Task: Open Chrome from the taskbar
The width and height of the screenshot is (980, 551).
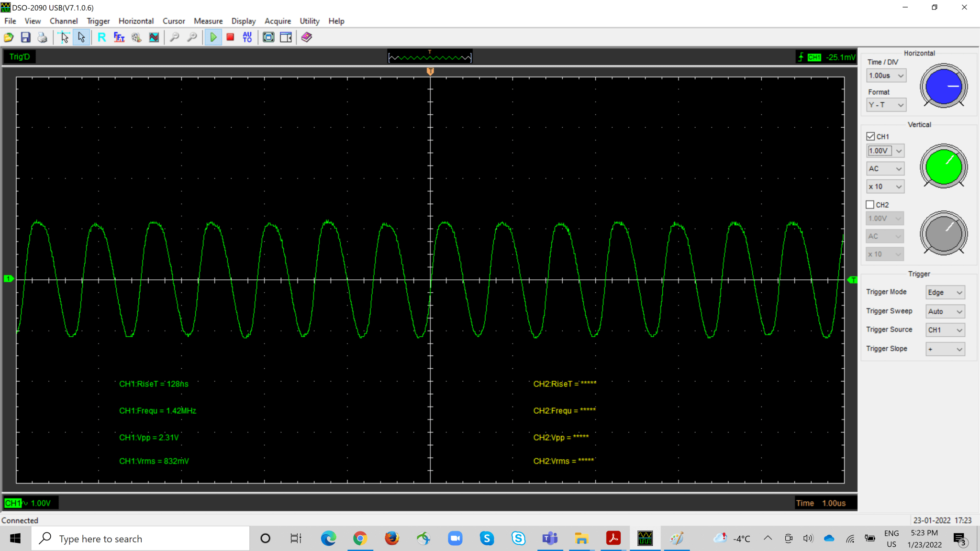Action: tap(360, 539)
